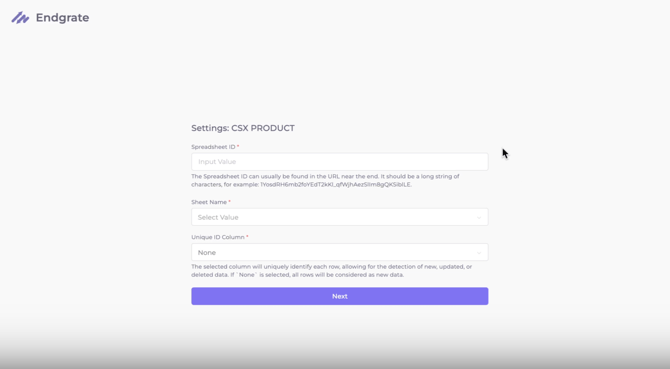Click the Input Value placeholder text

click(217, 162)
